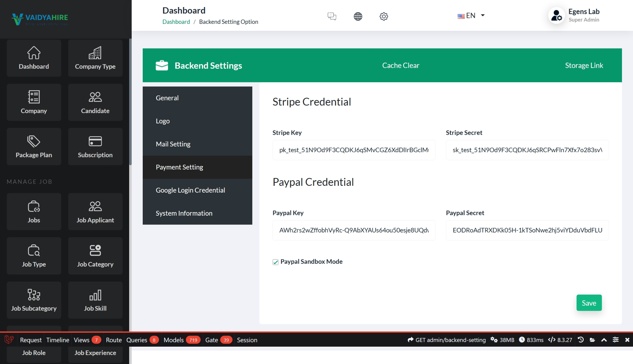The height and width of the screenshot is (364, 633).
Task: Switch to Mail Setting tab
Action: (x=173, y=144)
